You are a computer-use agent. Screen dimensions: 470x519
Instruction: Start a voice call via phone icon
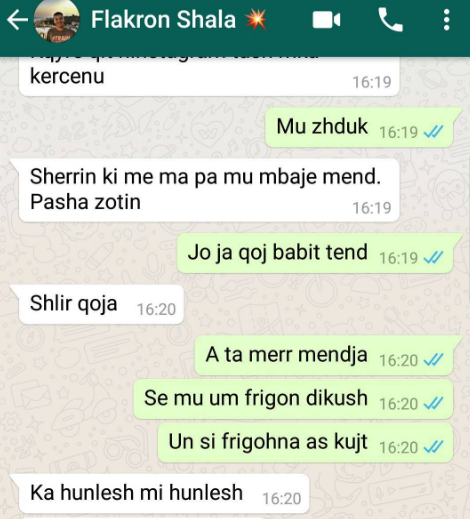(x=390, y=20)
